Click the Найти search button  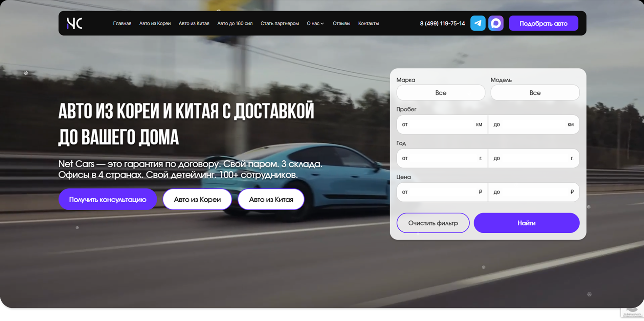click(x=527, y=223)
